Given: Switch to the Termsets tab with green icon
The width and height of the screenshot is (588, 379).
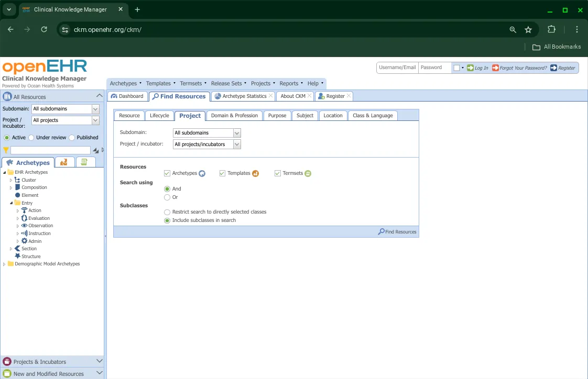Looking at the screenshot, I should [84, 162].
